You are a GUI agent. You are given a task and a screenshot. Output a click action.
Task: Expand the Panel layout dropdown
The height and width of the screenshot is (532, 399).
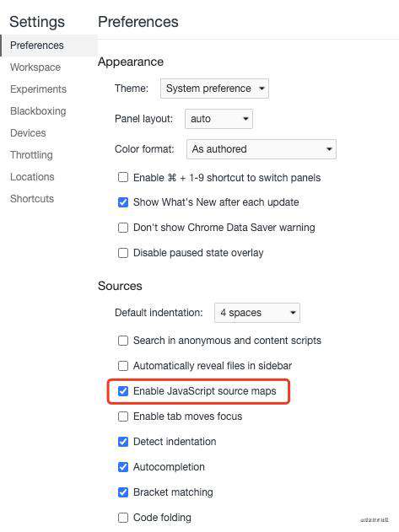pyautogui.click(x=218, y=119)
